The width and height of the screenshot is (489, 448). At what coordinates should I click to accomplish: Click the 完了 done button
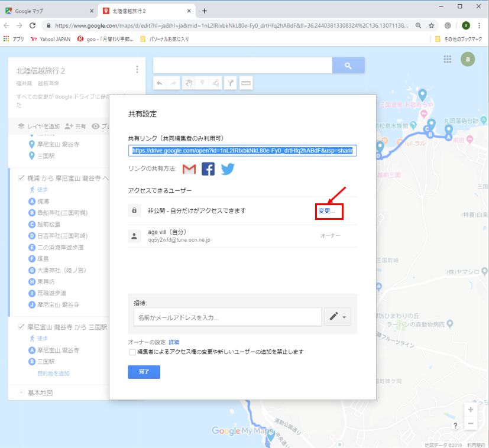pyautogui.click(x=144, y=372)
